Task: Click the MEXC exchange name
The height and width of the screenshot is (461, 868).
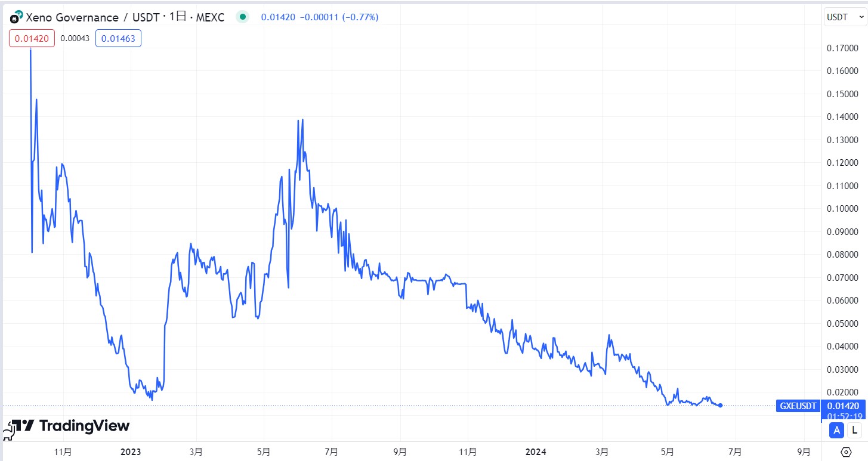Action: pos(212,17)
